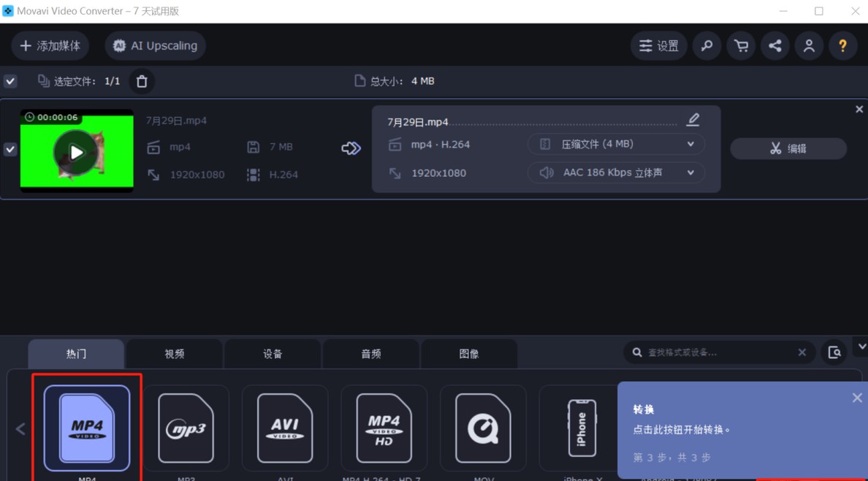Collapse the format panel with chevron
This screenshot has height=481, width=868.
click(861, 347)
